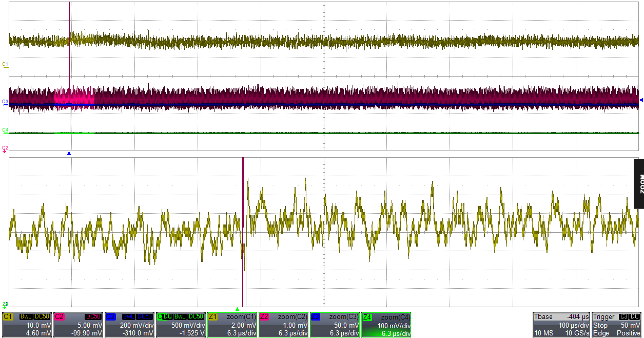The width and height of the screenshot is (644, 338).
Task: Select the Z4 zoom(C4) descriptor
Action: (x=386, y=325)
